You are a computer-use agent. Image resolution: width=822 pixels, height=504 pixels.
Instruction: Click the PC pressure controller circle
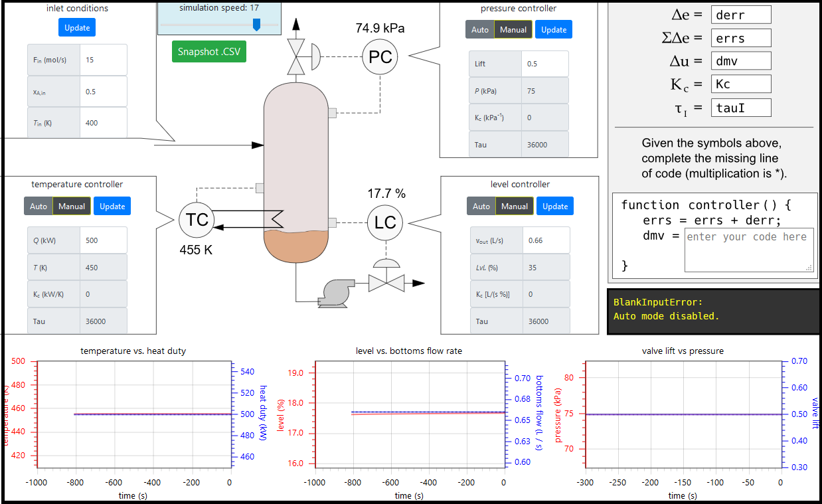(380, 57)
